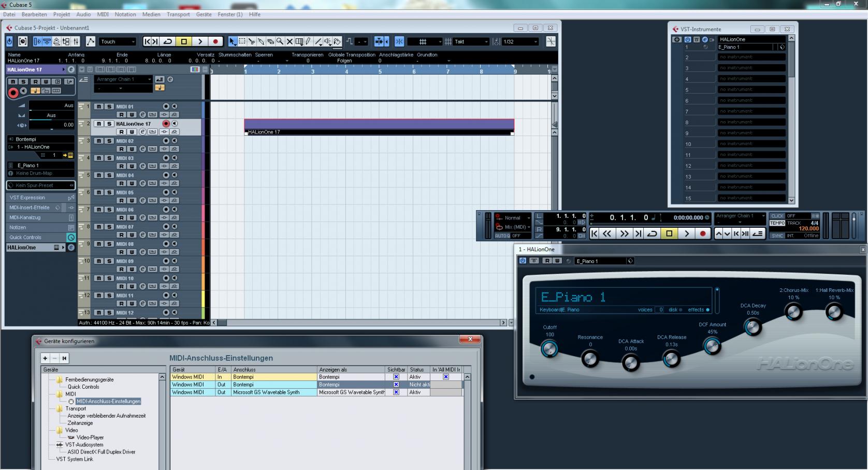Solo the MIDI 02 track
Image resolution: width=868 pixels, height=470 pixels.
(x=109, y=141)
